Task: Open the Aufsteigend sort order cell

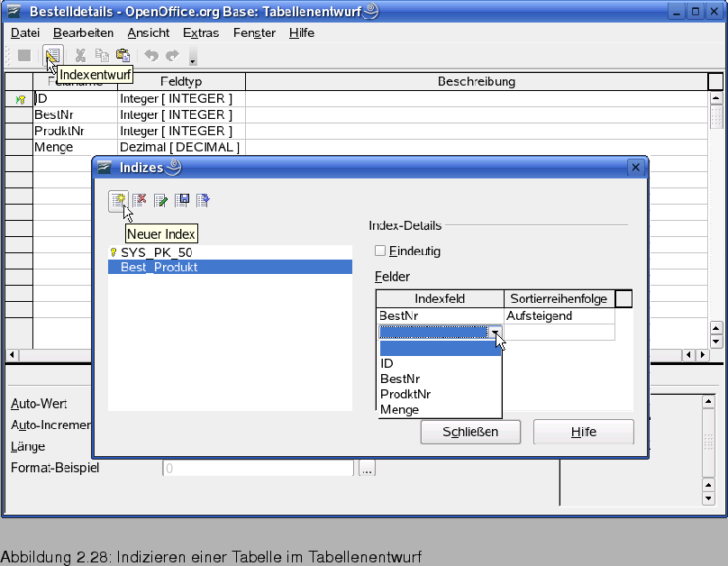Action: pyautogui.click(x=558, y=315)
